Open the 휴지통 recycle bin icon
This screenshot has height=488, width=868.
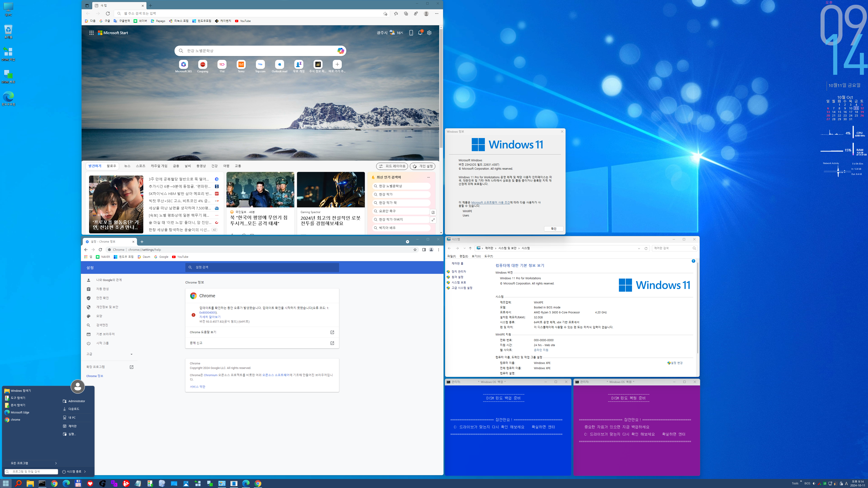pyautogui.click(x=8, y=32)
